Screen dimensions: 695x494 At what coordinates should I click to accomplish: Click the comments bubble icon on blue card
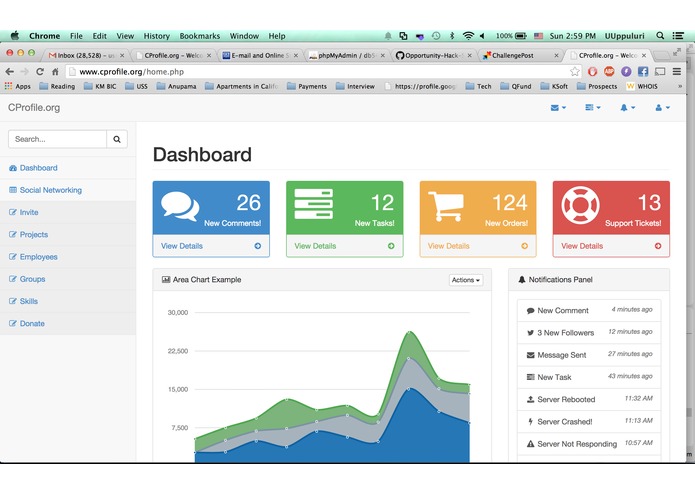180,206
